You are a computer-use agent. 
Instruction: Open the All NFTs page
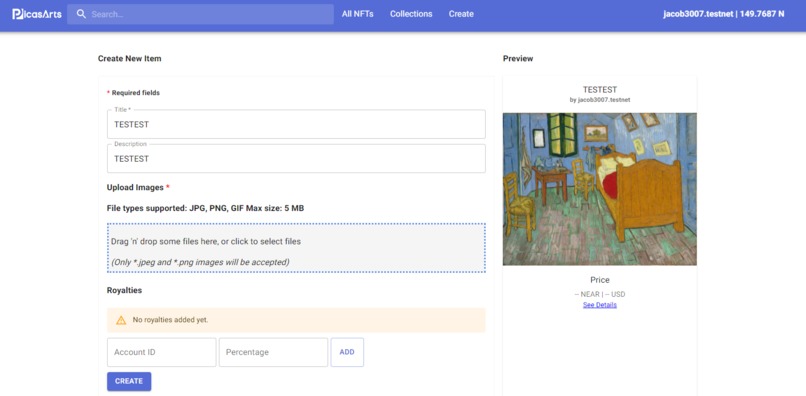pos(357,14)
